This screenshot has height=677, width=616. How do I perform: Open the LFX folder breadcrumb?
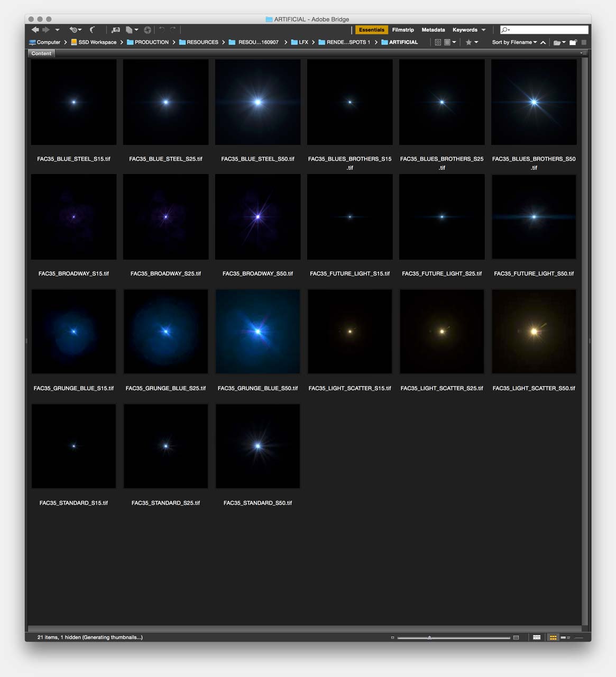point(300,42)
